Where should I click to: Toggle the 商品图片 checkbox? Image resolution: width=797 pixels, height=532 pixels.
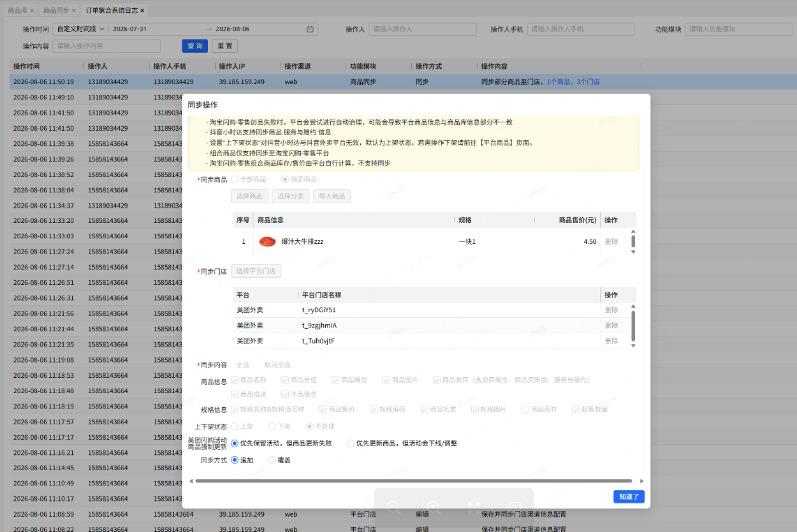pyautogui.click(x=386, y=380)
